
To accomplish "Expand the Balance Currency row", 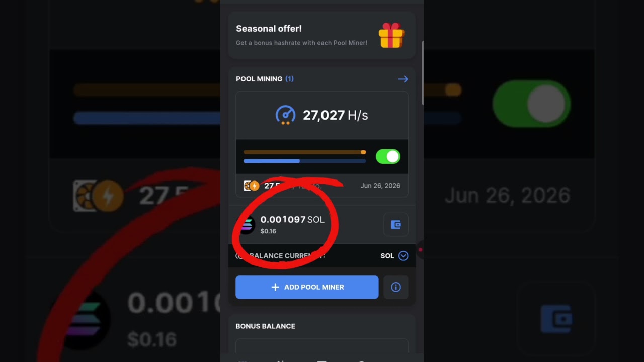I will pyautogui.click(x=322, y=256).
